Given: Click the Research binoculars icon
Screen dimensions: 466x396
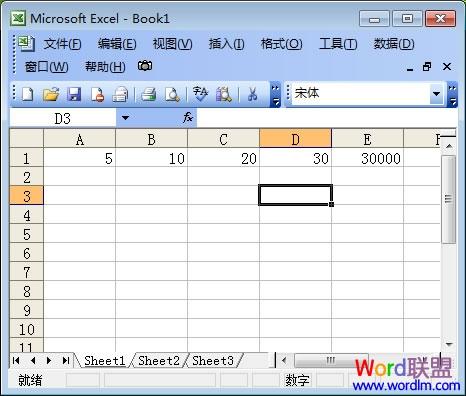Looking at the screenshot, I should click(x=224, y=94).
